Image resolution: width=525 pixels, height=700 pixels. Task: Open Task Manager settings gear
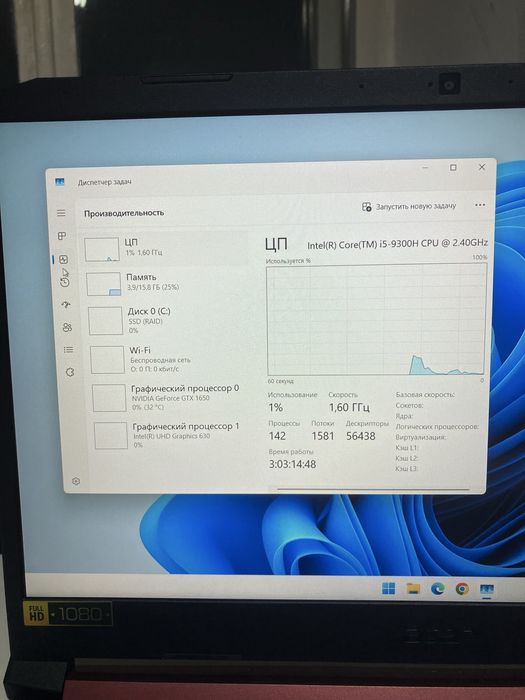point(76,481)
